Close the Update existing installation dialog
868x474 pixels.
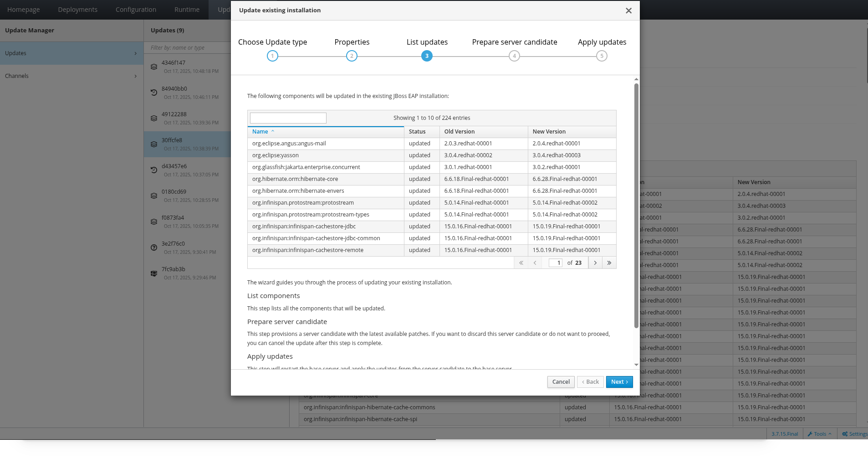coord(628,10)
